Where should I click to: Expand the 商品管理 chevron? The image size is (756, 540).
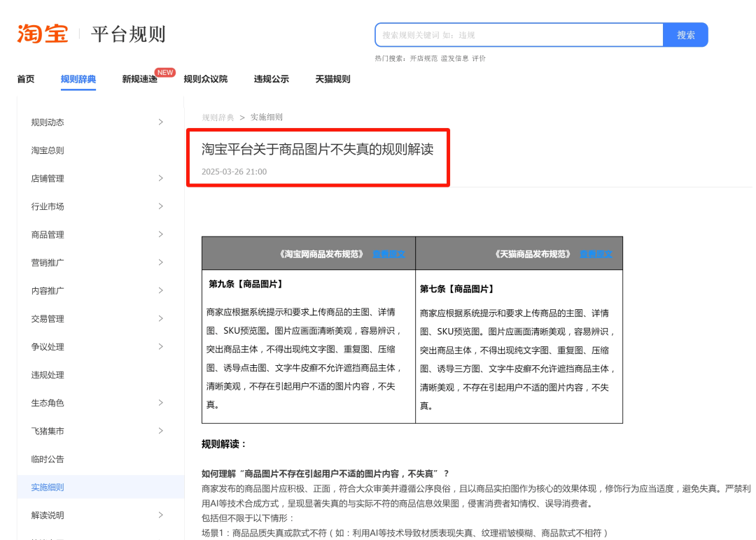(x=160, y=234)
